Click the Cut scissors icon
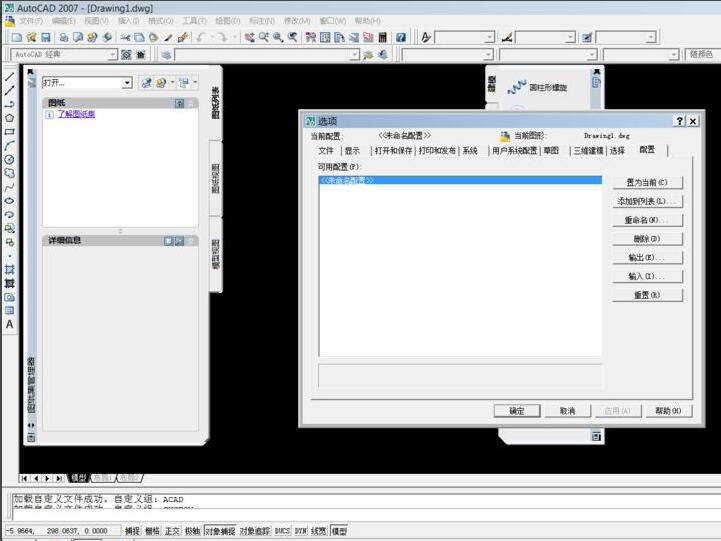The width and height of the screenshot is (721, 541). (125, 37)
